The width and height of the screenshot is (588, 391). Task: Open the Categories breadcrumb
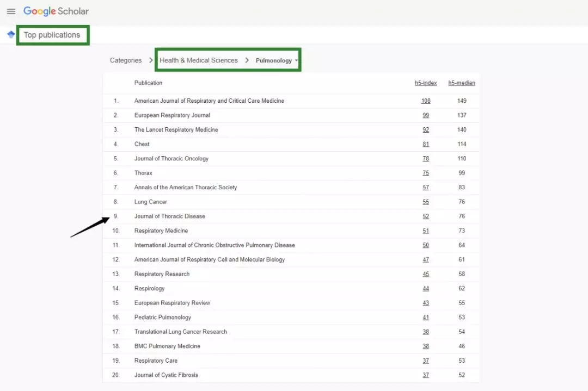pos(125,60)
